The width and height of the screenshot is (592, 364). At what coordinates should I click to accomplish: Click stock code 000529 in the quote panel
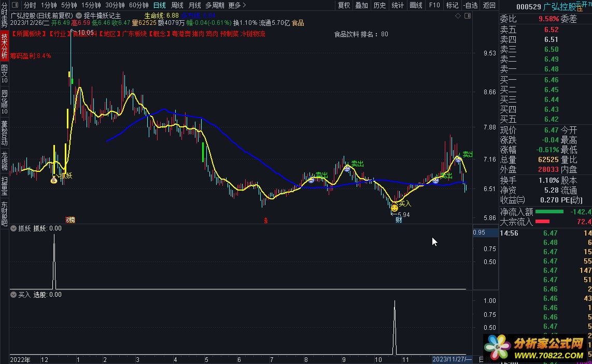(x=529, y=7)
